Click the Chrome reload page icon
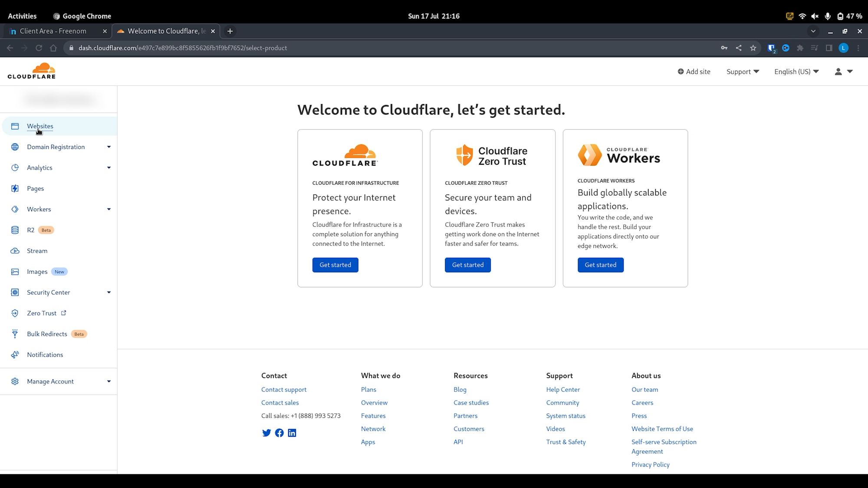This screenshot has height=488, width=868. [x=39, y=48]
